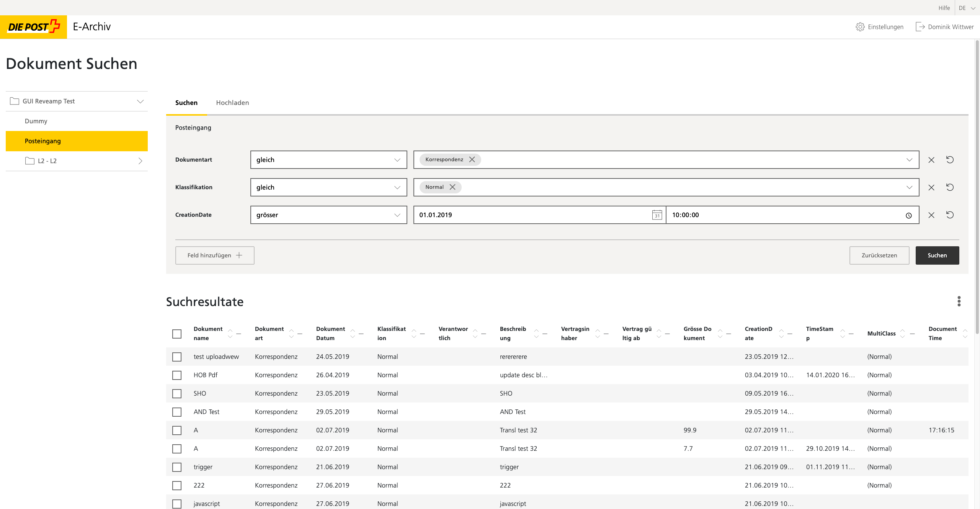980x509 pixels.
Task: Check the '222' row checkbox
Action: click(177, 485)
